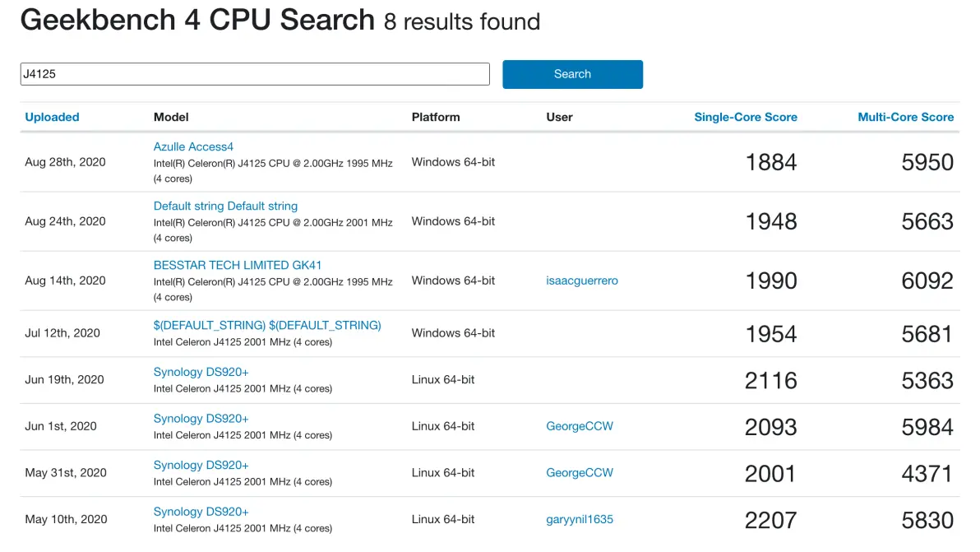
Task: Select multi-core score 5663
Action: click(927, 222)
